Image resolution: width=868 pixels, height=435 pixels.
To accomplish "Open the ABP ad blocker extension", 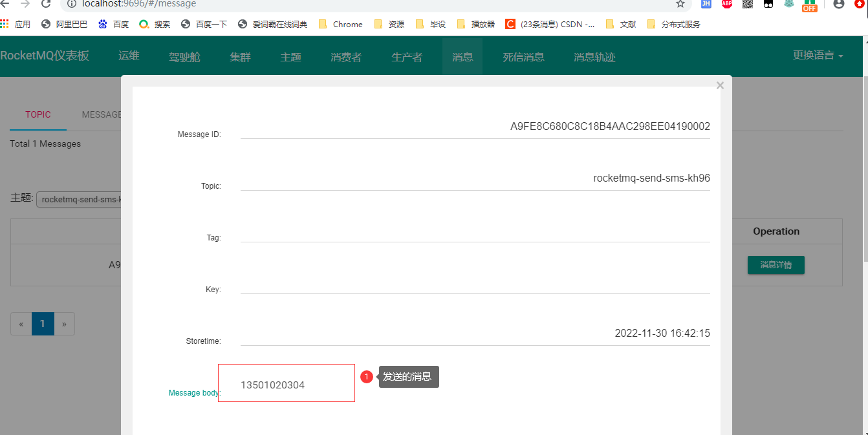I will coord(727,4).
